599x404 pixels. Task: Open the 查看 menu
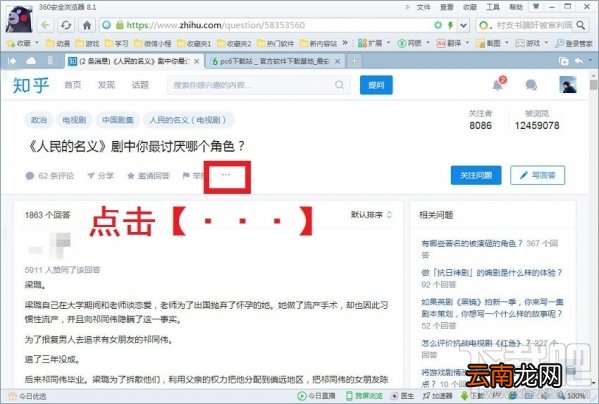[447, 7]
